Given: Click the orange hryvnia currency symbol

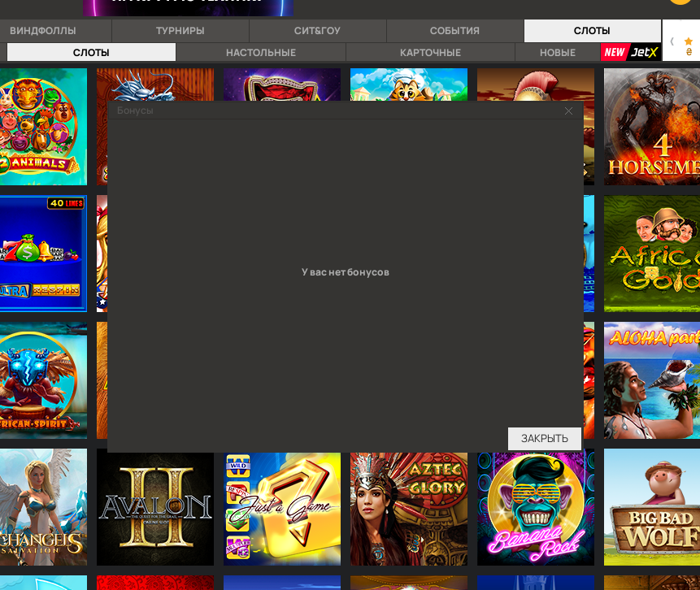Looking at the screenshot, I should coord(689,52).
